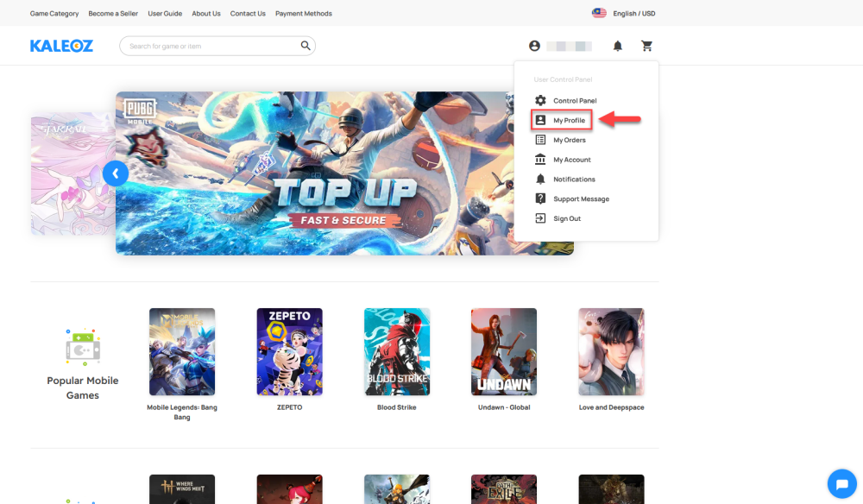Click Game Category link
863x504 pixels.
[x=54, y=14]
